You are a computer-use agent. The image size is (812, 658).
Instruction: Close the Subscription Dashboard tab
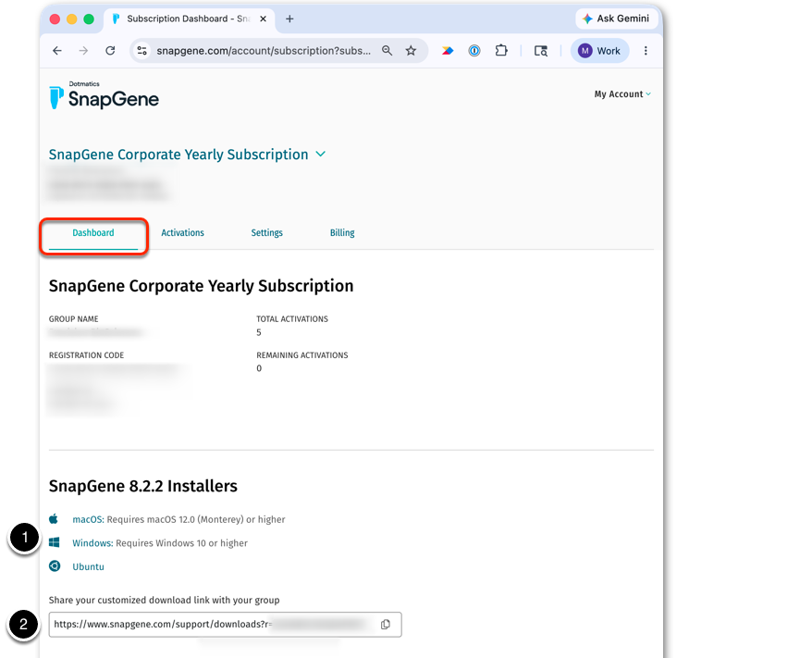(x=263, y=19)
